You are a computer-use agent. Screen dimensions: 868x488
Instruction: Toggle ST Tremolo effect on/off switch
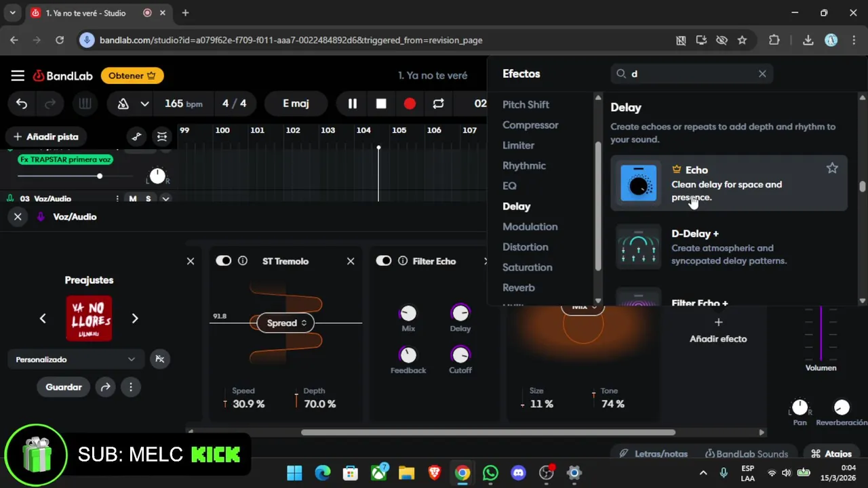(x=223, y=261)
